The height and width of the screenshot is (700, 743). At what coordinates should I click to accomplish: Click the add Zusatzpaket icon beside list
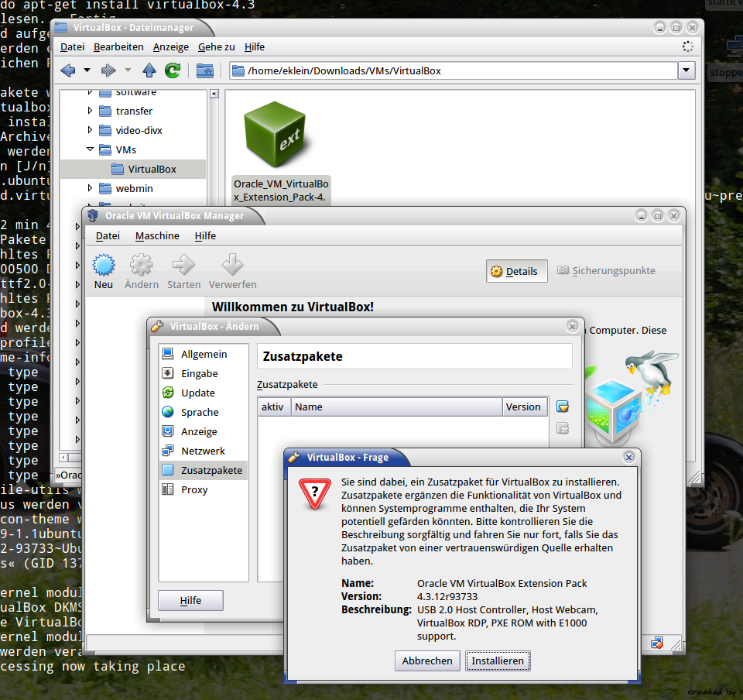[x=563, y=407]
